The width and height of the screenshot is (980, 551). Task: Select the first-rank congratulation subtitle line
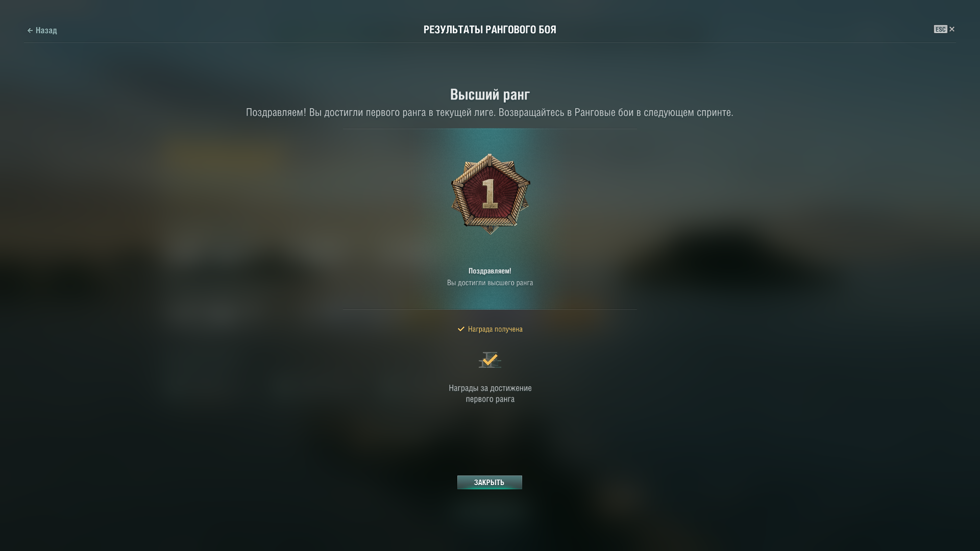tap(489, 112)
